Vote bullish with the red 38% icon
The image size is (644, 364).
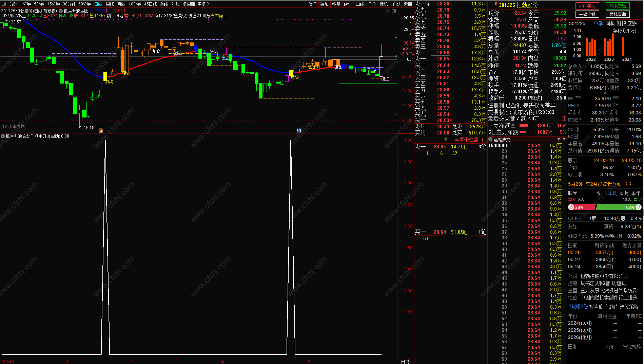click(571, 207)
